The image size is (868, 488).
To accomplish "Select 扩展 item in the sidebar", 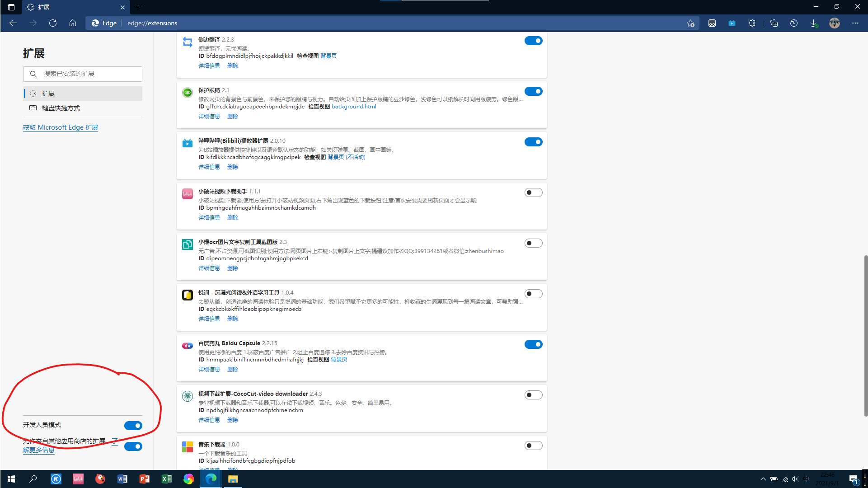I will 48,94.
